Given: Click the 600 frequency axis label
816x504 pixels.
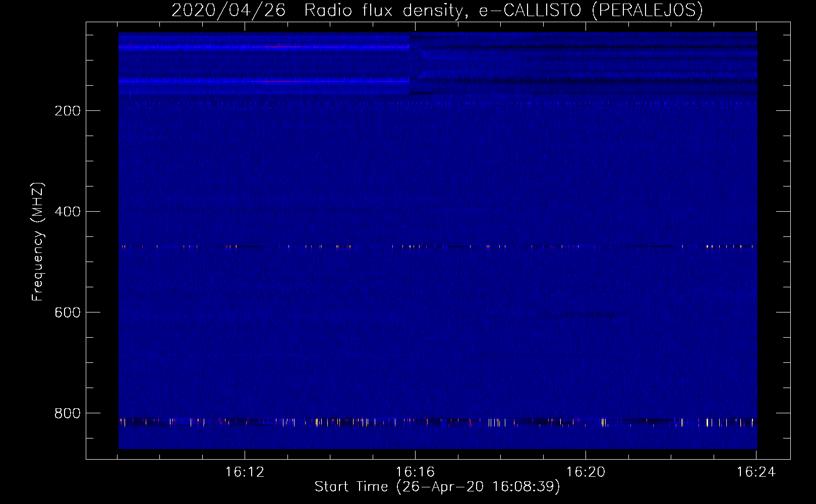Looking at the screenshot, I should coord(68,312).
